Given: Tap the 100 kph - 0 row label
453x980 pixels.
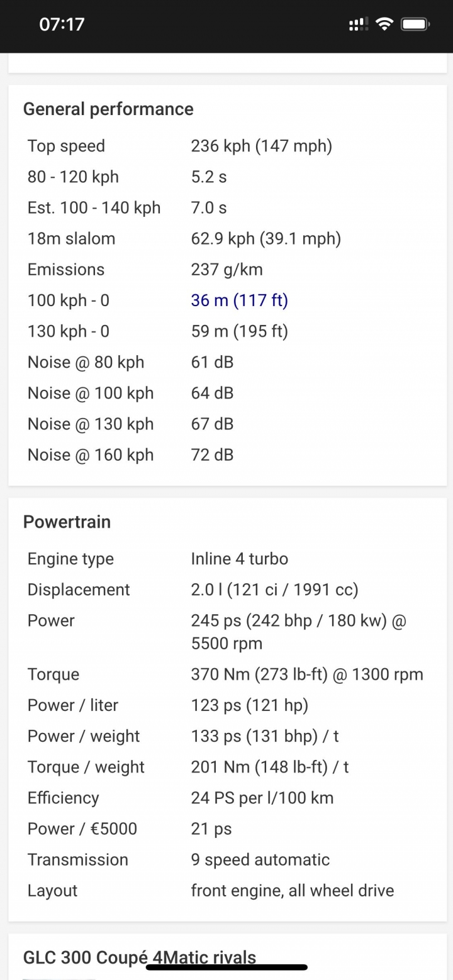Looking at the screenshot, I should click(69, 300).
